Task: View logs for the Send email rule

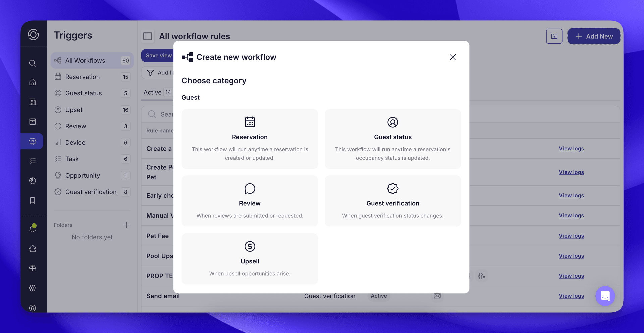Action: pos(571,296)
